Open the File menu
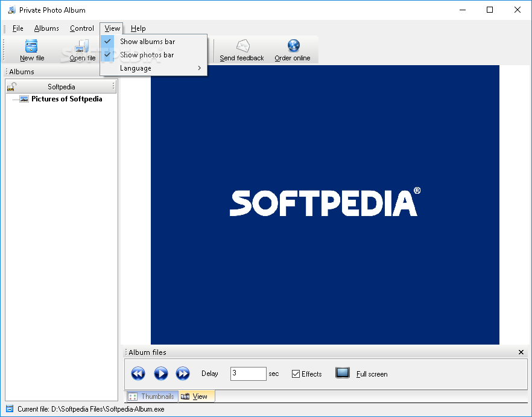Screen dimensions: 532x417 [17, 28]
